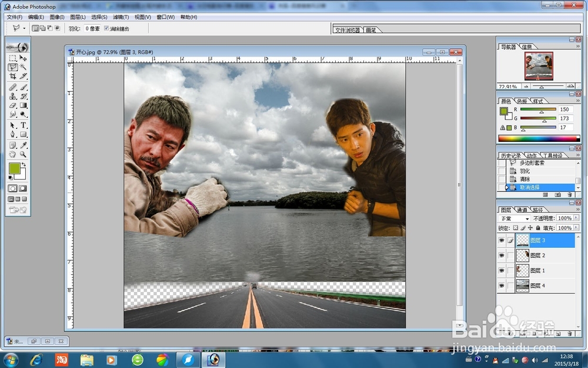Select the Crop tool
This screenshot has height=368, width=588.
(13, 76)
